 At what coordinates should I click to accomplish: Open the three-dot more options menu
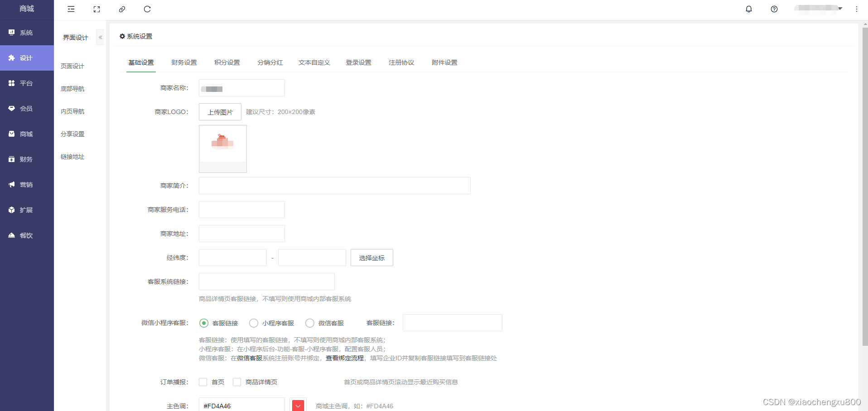click(857, 9)
